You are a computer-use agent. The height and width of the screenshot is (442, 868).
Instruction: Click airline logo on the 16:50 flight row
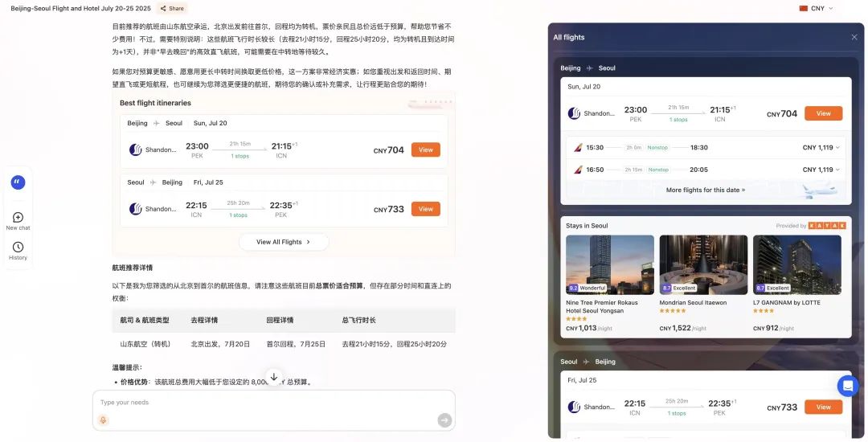point(578,170)
